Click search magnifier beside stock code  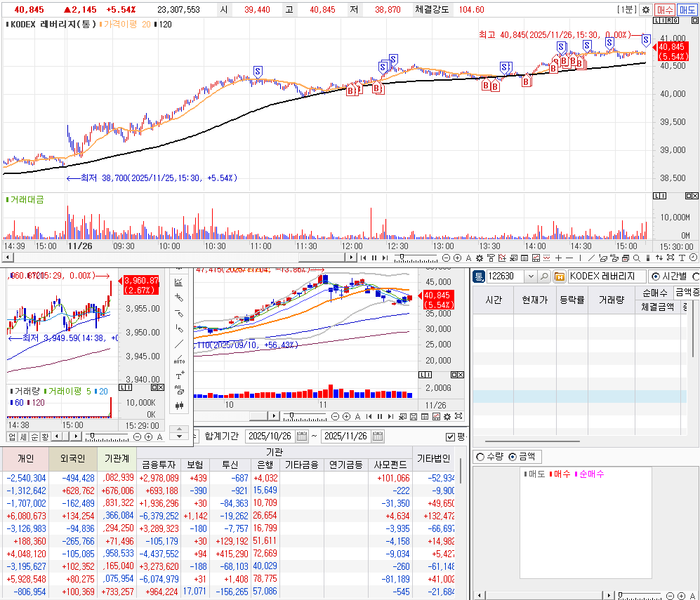[x=543, y=276]
